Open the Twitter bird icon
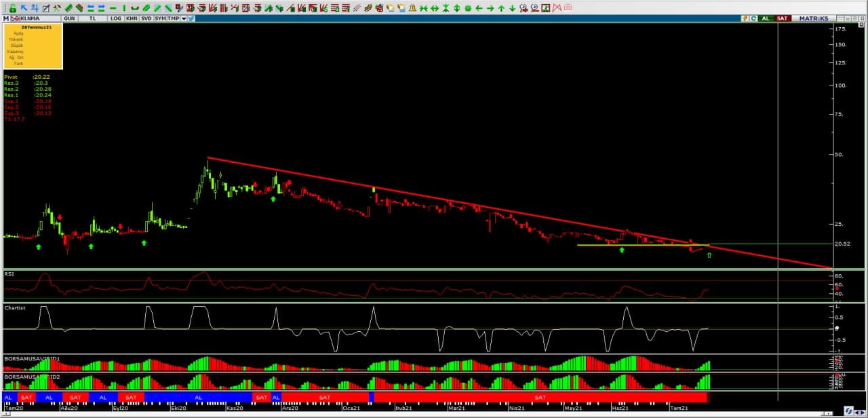Image resolution: width=868 pixels, height=418 pixels. click(x=191, y=18)
